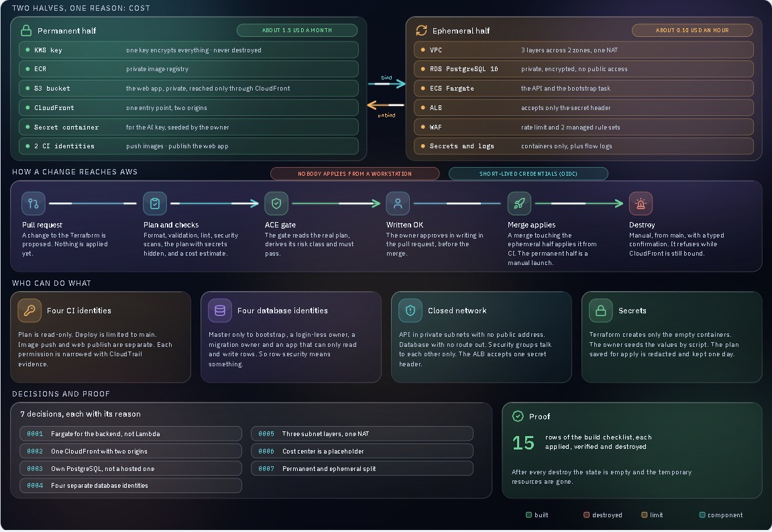The image size is (772, 532).
Task: Select the CloudFront row
Action: [x=189, y=108]
